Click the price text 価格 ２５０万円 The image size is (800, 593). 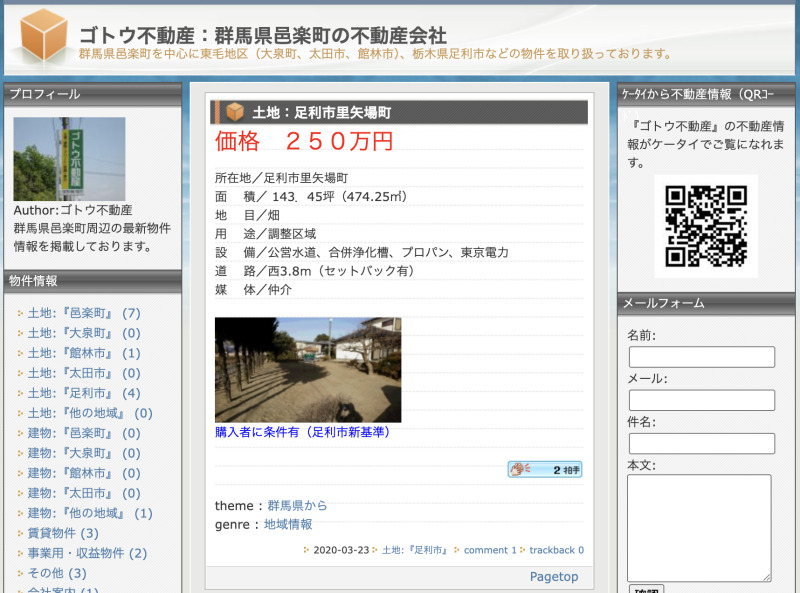[304, 141]
